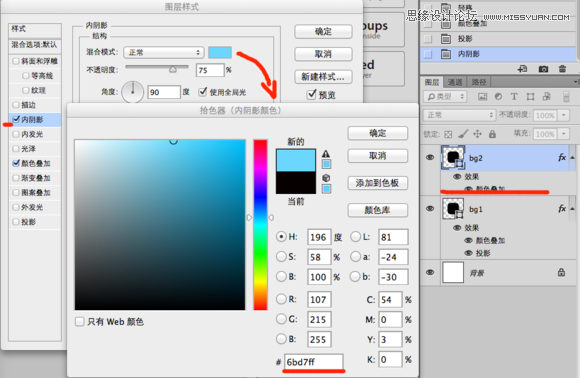Enable the 外发光 checkbox

click(x=16, y=207)
